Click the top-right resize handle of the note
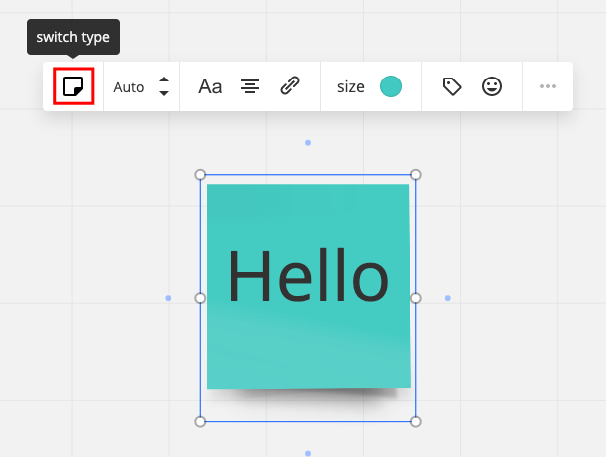This screenshot has height=457, width=606. pos(416,175)
